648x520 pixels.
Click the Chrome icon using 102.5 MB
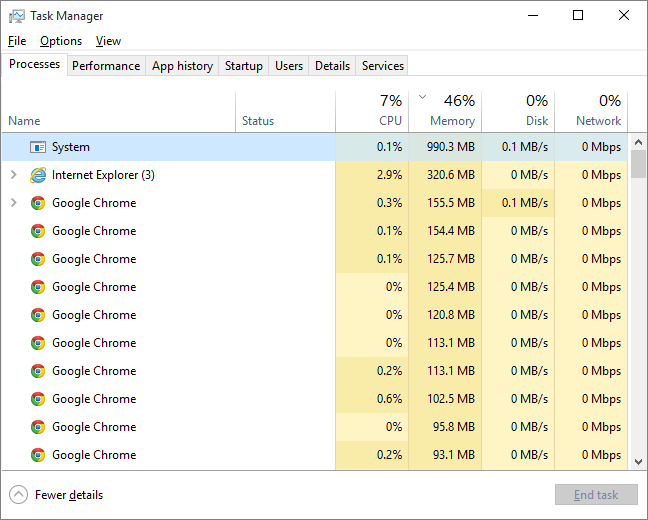click(38, 399)
